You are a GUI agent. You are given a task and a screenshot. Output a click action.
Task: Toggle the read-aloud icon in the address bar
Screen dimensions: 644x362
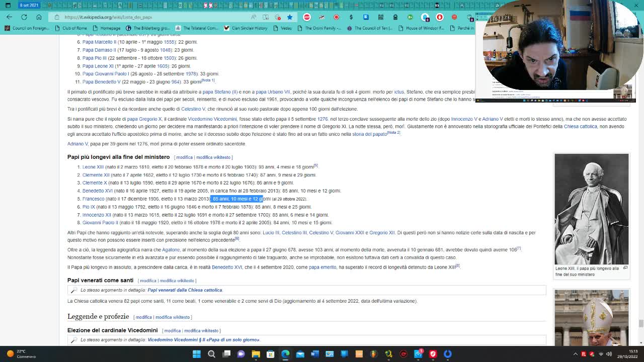[x=254, y=17]
